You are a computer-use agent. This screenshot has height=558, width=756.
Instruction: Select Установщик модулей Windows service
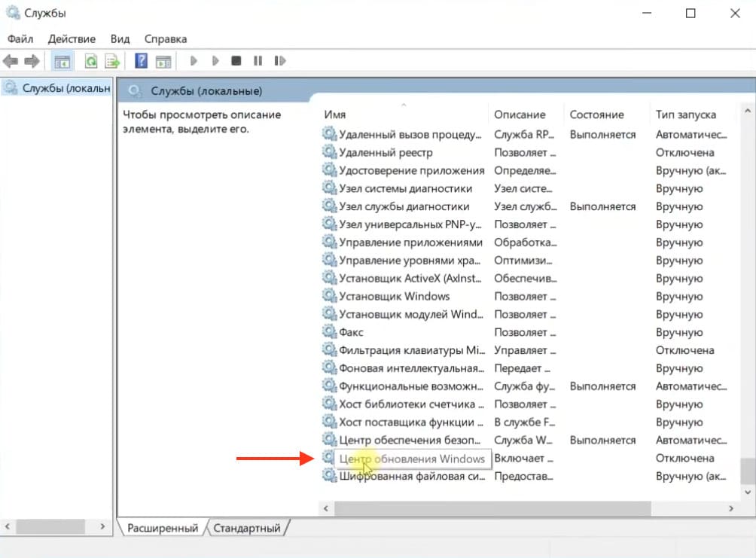525,315
